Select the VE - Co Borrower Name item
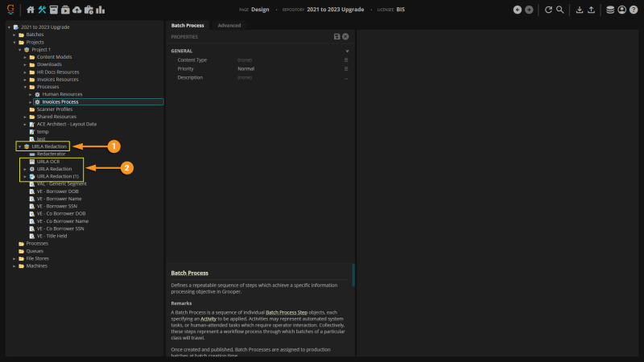This screenshot has width=644, height=362. click(x=63, y=221)
